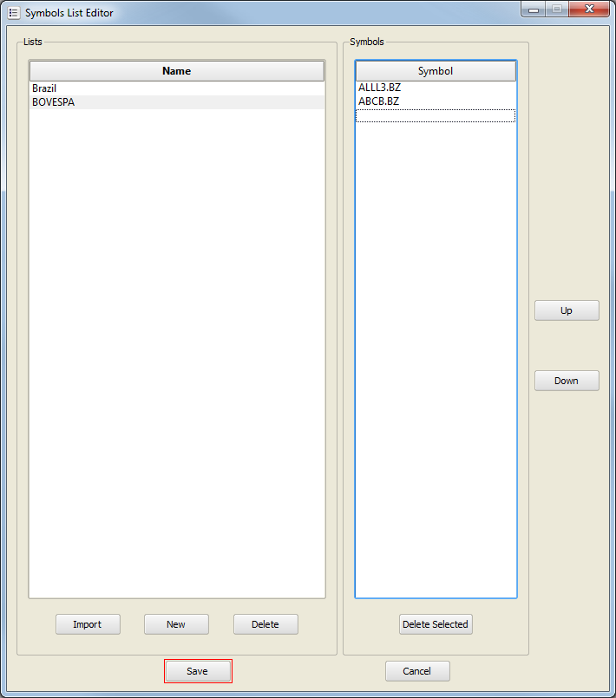Image resolution: width=616 pixels, height=698 pixels.
Task: Move the selected symbol Down
Action: 567,381
